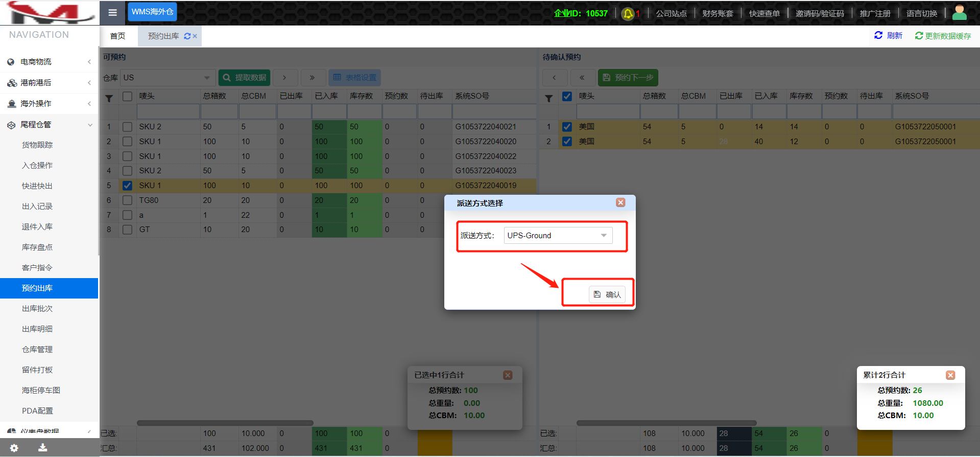Open 语言切换 in the top bar
This screenshot has height=457, width=980.
[x=922, y=14]
